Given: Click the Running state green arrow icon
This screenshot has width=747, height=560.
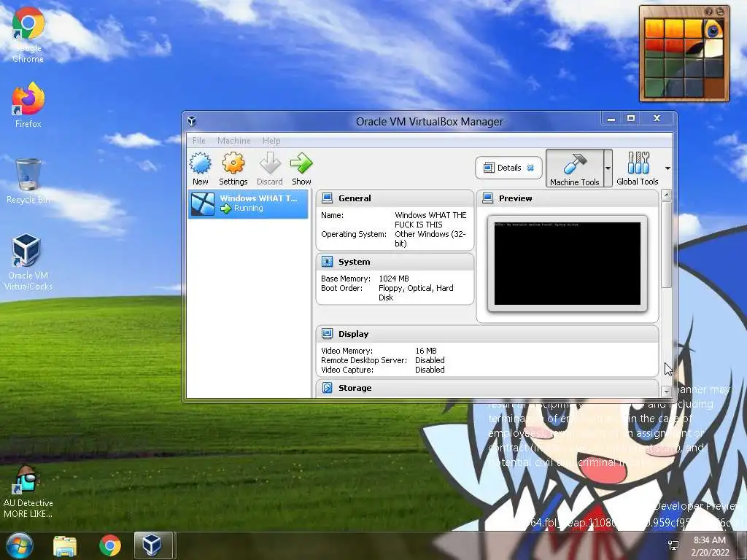Looking at the screenshot, I should coord(226,209).
